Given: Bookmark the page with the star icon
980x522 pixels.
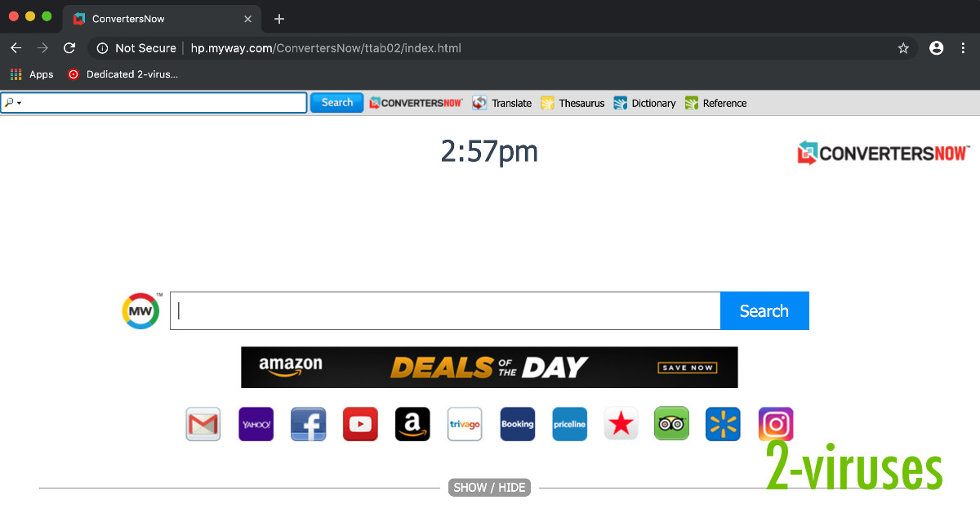Looking at the screenshot, I should point(903,48).
